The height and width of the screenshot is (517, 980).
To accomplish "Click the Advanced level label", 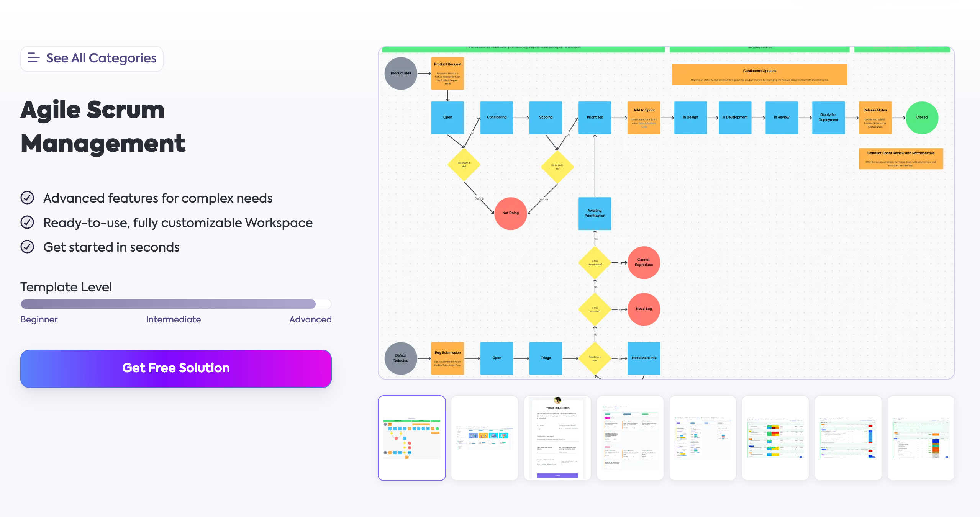I will click(x=310, y=319).
